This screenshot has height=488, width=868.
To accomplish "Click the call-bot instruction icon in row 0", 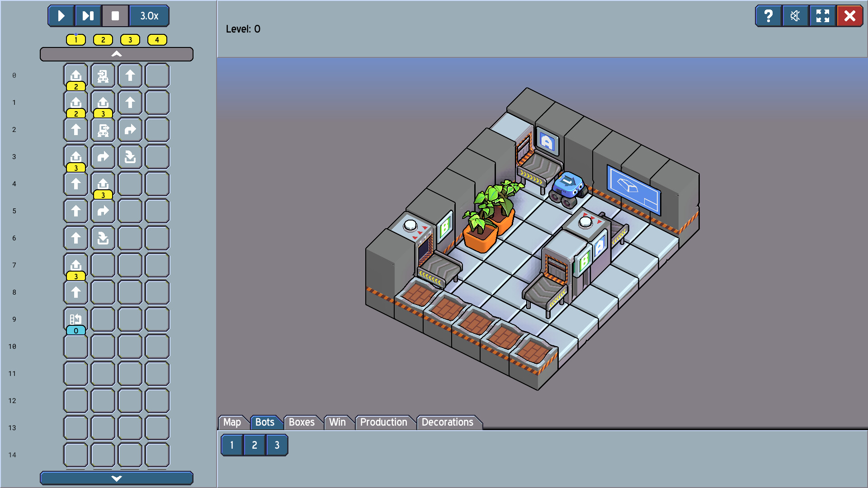I will [103, 75].
